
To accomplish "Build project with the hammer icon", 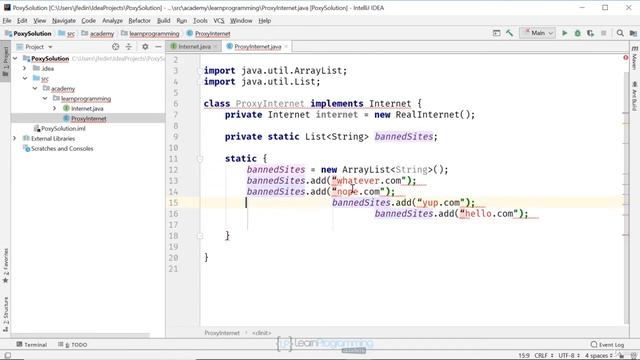I will [509, 33].
